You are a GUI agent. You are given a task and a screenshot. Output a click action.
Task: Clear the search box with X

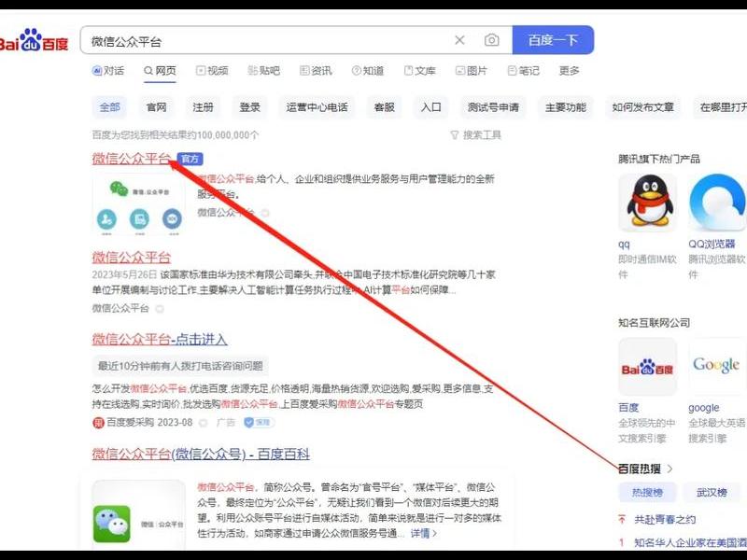(x=459, y=40)
